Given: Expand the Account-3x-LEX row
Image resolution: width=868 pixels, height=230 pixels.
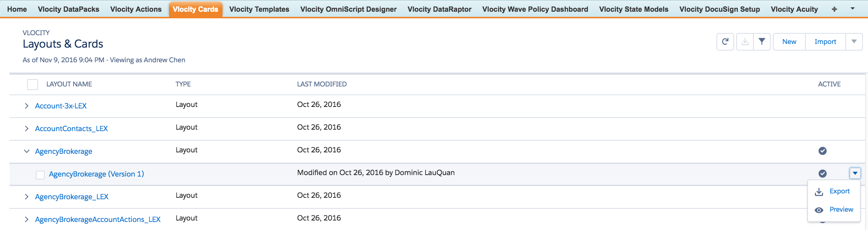Looking at the screenshot, I should [x=26, y=106].
